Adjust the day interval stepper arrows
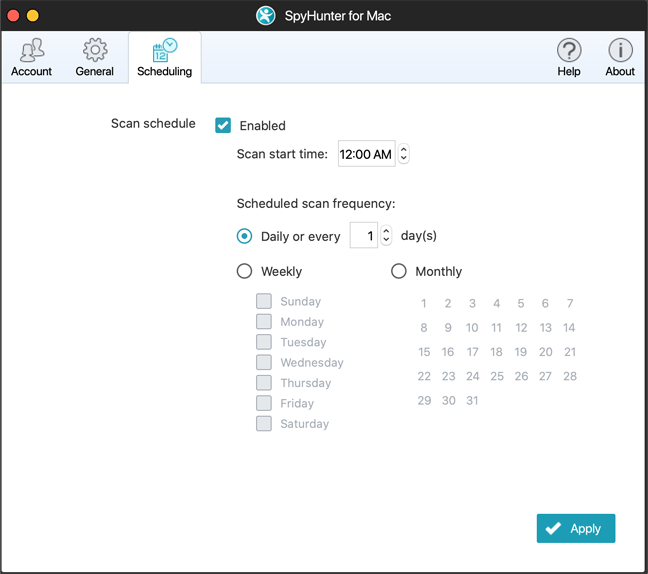 [387, 236]
